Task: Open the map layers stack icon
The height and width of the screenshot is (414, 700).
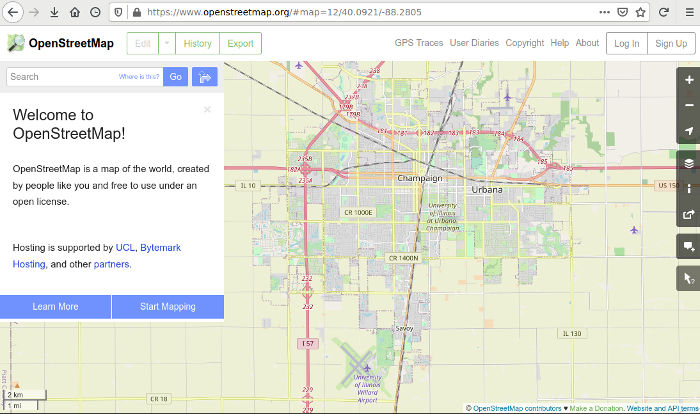Action: click(x=689, y=163)
